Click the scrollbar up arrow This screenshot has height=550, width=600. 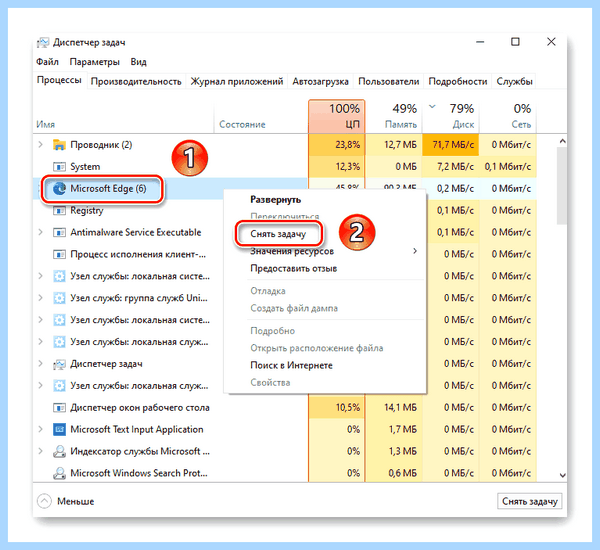click(x=562, y=141)
